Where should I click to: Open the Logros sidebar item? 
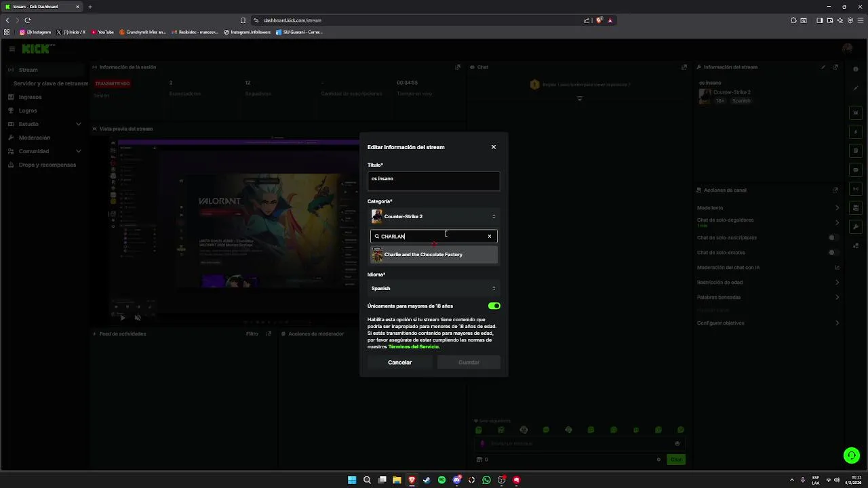28,110
